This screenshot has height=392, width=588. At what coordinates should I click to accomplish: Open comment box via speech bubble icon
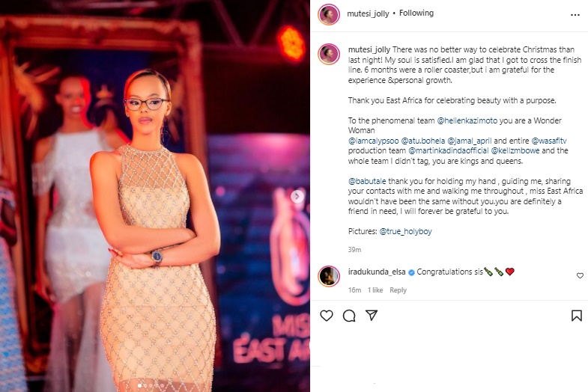click(x=349, y=316)
